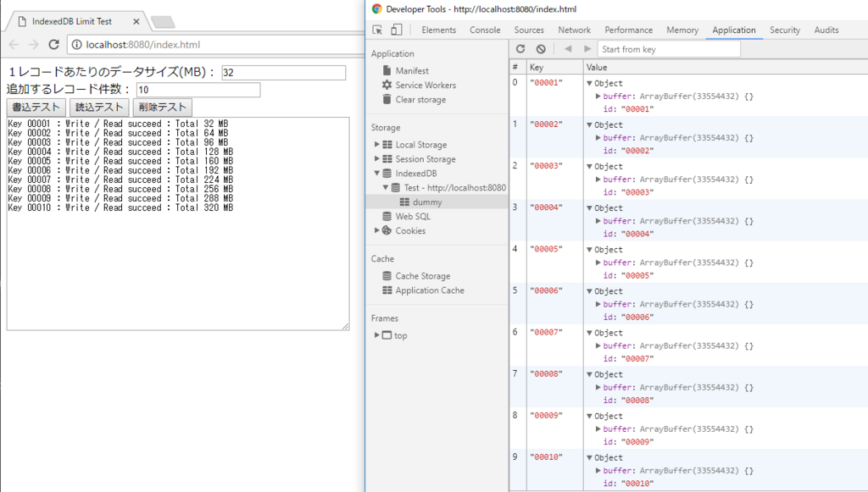Click the textarea resize handle
Image resolution: width=868 pixels, height=492 pixels.
pyautogui.click(x=346, y=327)
